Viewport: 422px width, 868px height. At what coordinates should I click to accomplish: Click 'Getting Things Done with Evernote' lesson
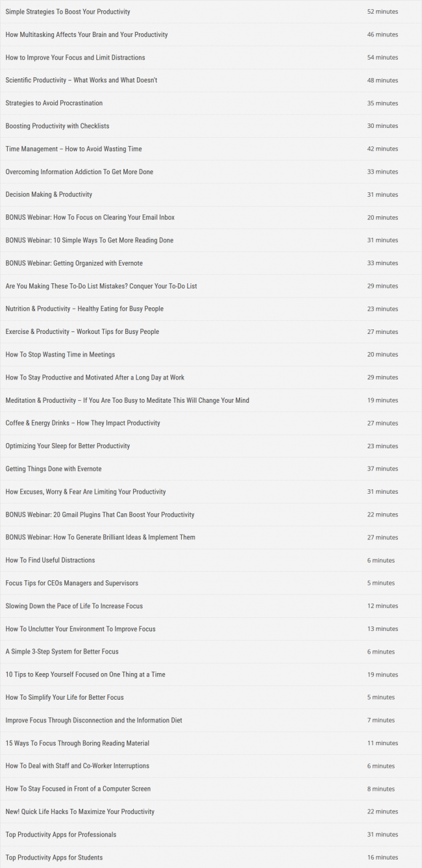coord(53,468)
